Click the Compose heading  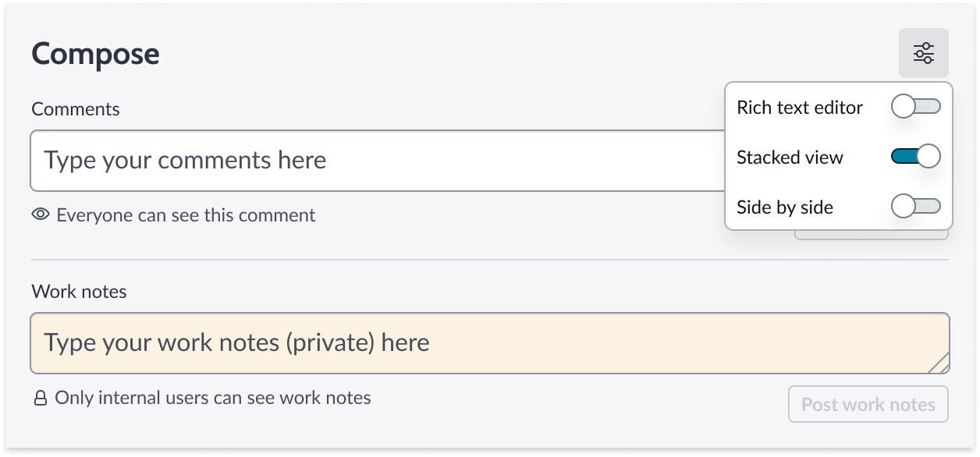point(94,53)
